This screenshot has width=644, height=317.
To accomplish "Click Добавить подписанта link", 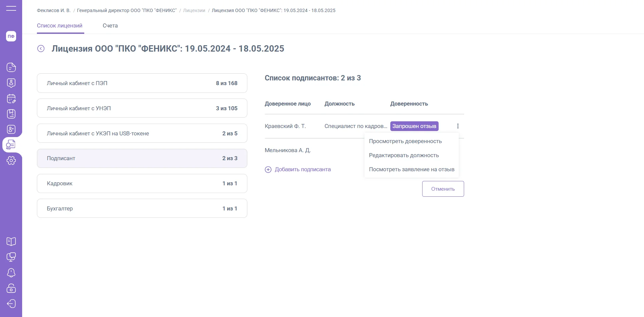I will click(x=302, y=170).
